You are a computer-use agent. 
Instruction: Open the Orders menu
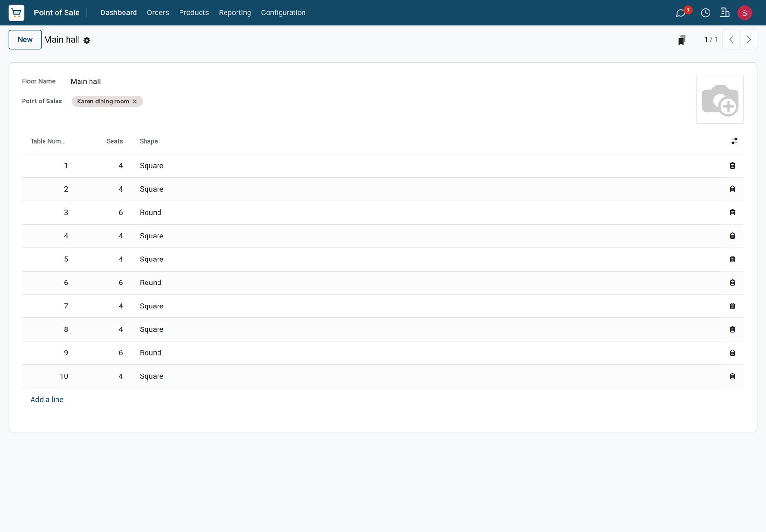(x=158, y=13)
